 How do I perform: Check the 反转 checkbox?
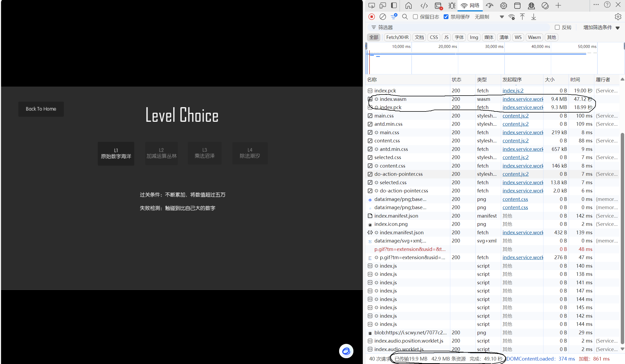(x=557, y=27)
